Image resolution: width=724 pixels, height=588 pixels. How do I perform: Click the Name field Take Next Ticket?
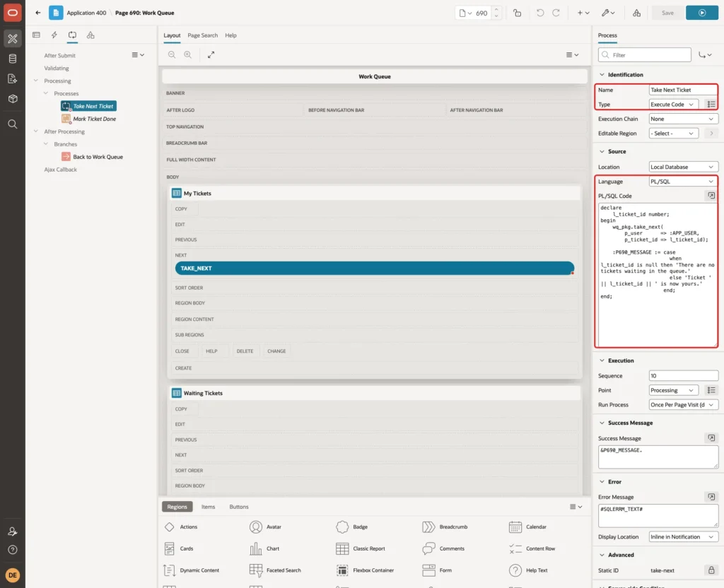tap(683, 90)
